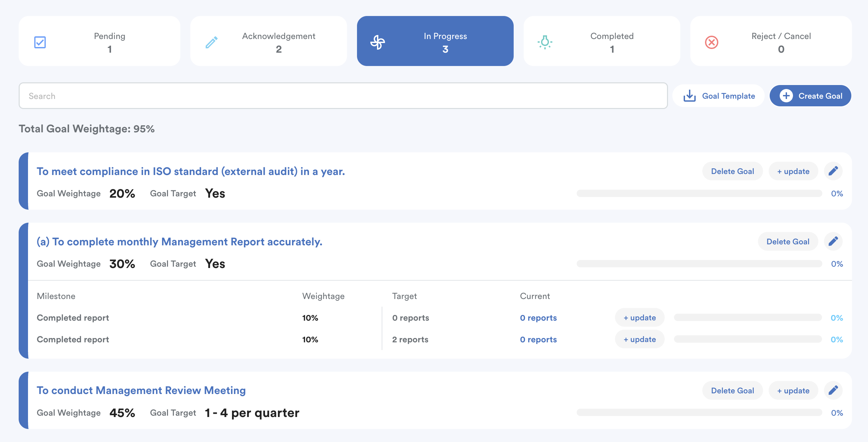
Task: Click the Pending checkbox icon
Action: click(40, 42)
